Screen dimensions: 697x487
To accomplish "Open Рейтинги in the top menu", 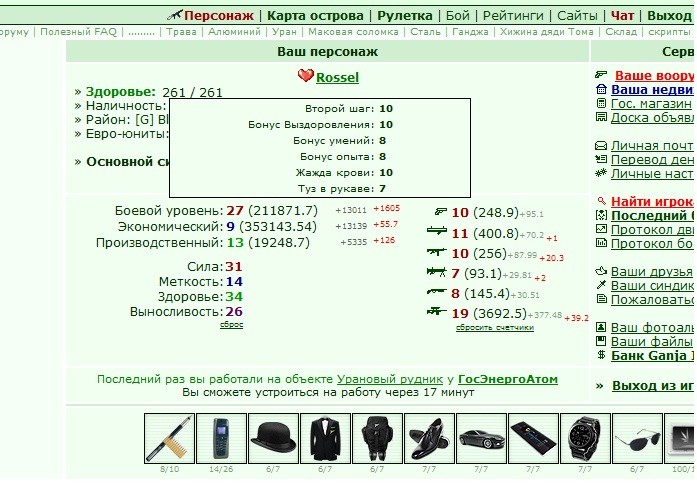I will pos(513,16).
